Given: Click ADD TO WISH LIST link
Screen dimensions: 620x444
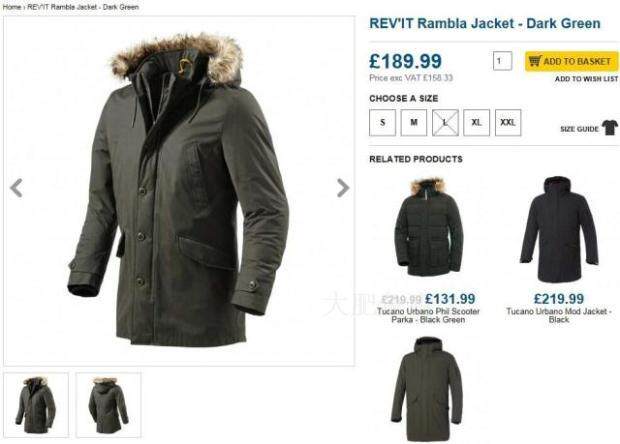Looking at the screenshot, I should [x=586, y=79].
